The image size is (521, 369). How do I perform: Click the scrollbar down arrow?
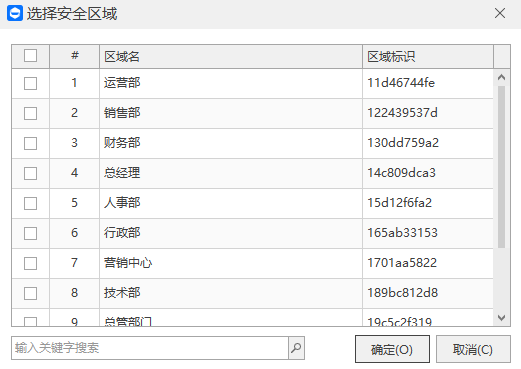501,318
